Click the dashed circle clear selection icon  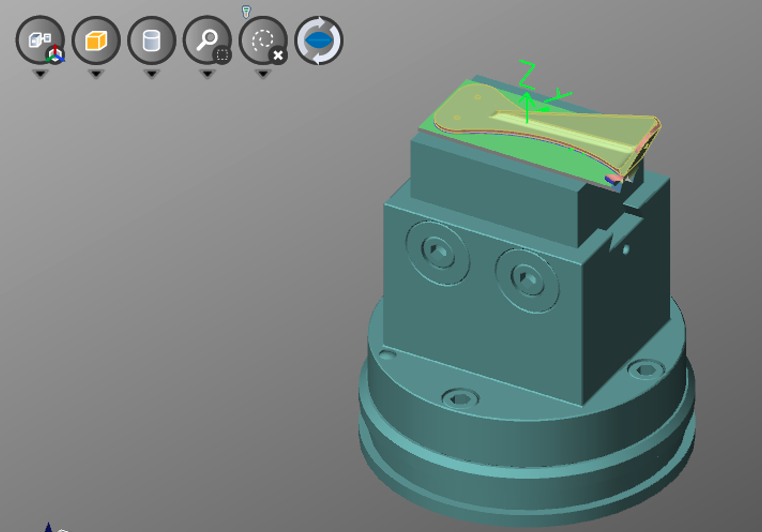coord(263,40)
